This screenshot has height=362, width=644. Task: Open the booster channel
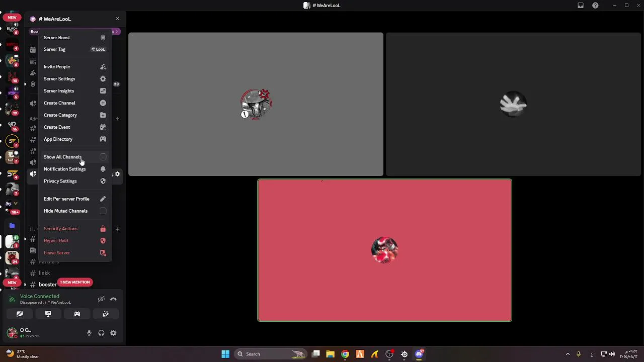48,285
